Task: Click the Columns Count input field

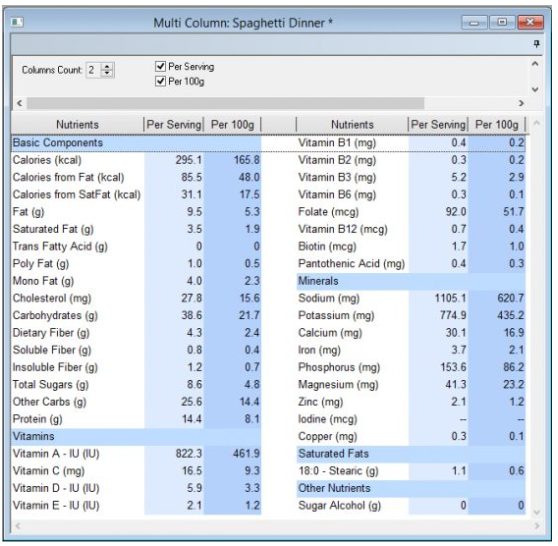Action: coord(93,70)
